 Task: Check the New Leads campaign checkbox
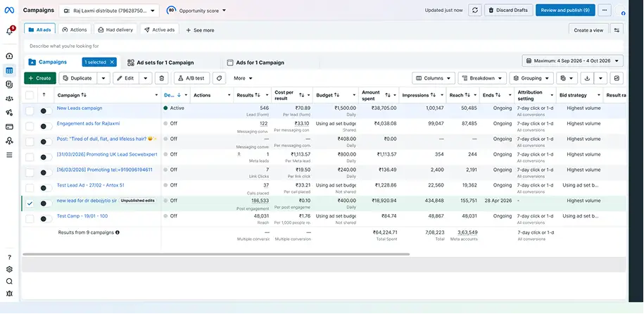(x=30, y=111)
